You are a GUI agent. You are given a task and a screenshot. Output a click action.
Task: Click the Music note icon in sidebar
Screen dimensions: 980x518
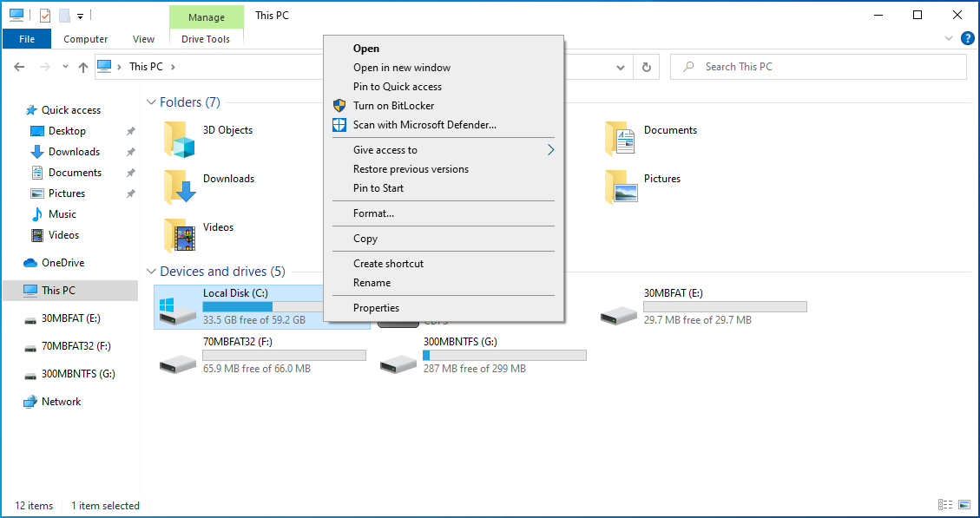(x=36, y=214)
